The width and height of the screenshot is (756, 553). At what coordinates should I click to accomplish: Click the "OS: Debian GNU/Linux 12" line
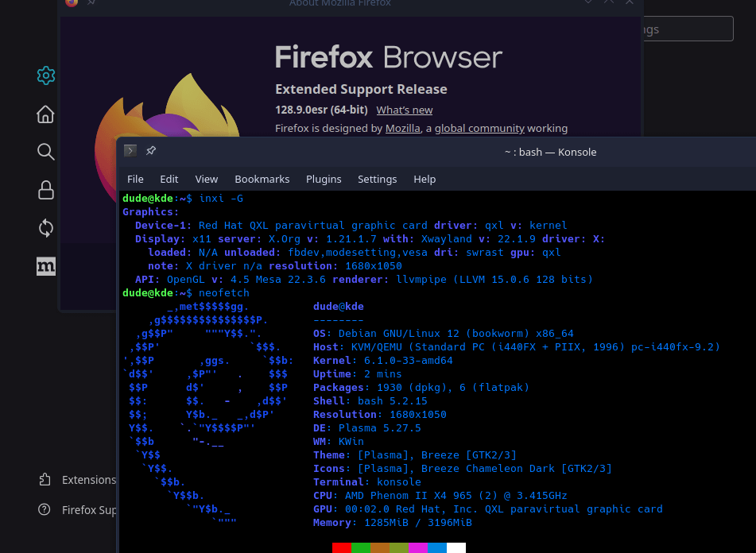444,334
